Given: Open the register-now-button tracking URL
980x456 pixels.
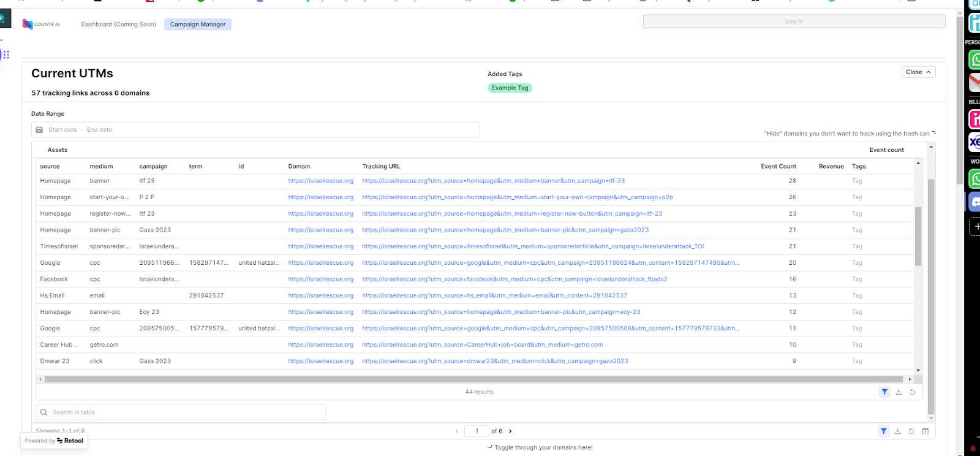Looking at the screenshot, I should [x=511, y=214].
